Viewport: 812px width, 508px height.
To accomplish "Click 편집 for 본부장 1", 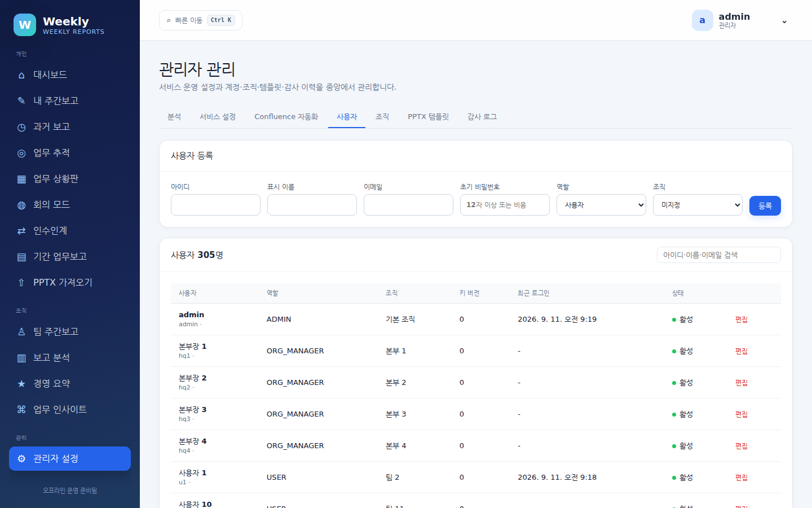I will [x=742, y=351].
